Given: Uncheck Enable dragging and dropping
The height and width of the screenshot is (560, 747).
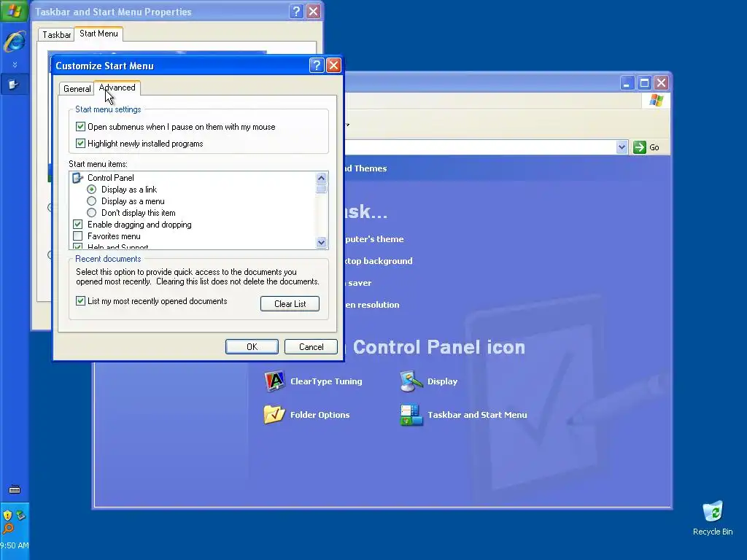Looking at the screenshot, I should pyautogui.click(x=77, y=225).
